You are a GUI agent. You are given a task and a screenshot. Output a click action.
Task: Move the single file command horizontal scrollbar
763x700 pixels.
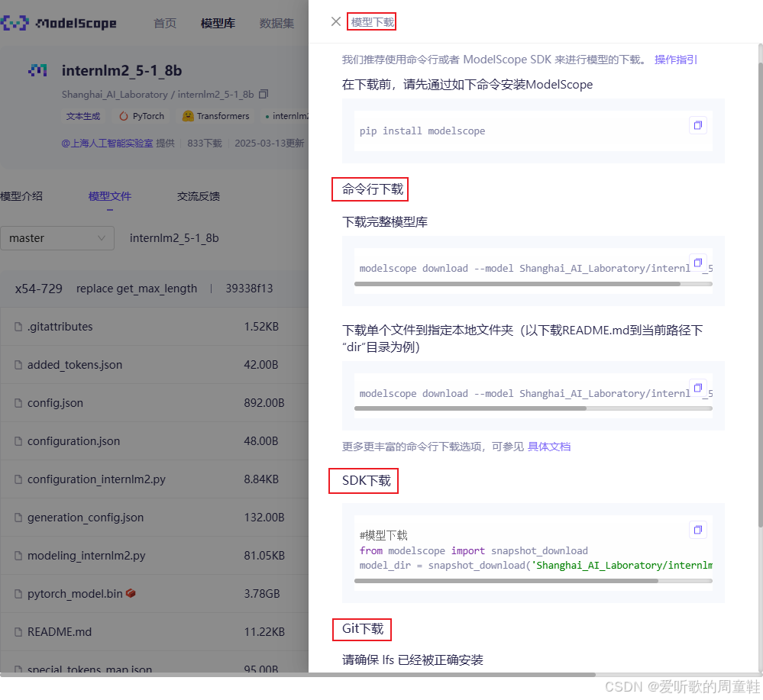click(470, 408)
